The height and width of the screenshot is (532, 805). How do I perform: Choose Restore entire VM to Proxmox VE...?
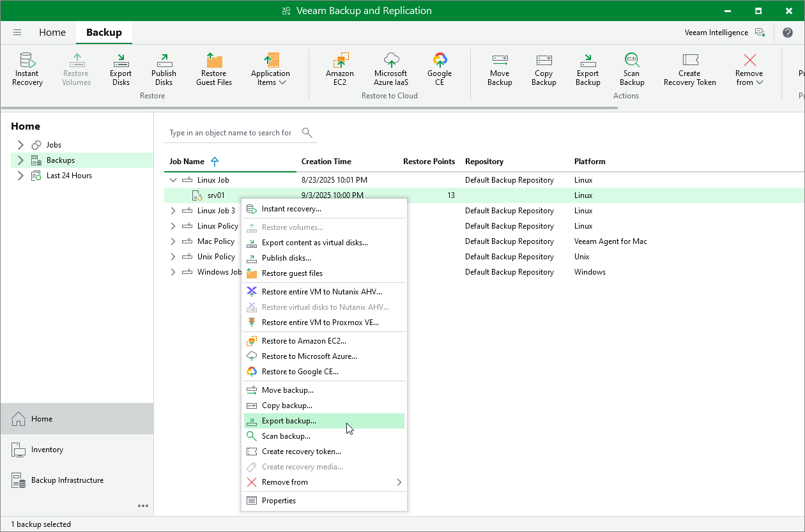click(325, 323)
